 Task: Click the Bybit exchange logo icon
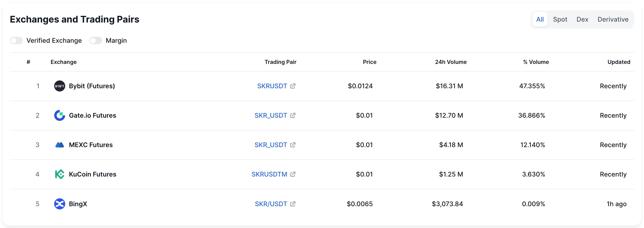(59, 86)
